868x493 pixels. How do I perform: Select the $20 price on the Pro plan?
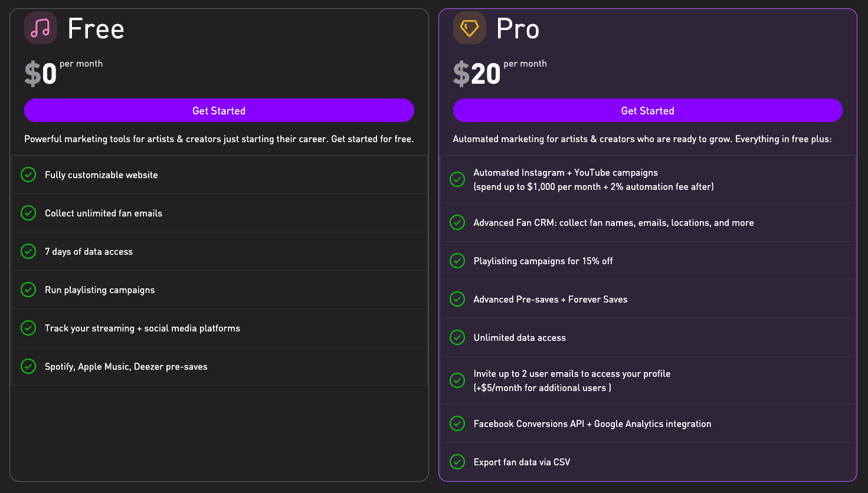point(478,72)
